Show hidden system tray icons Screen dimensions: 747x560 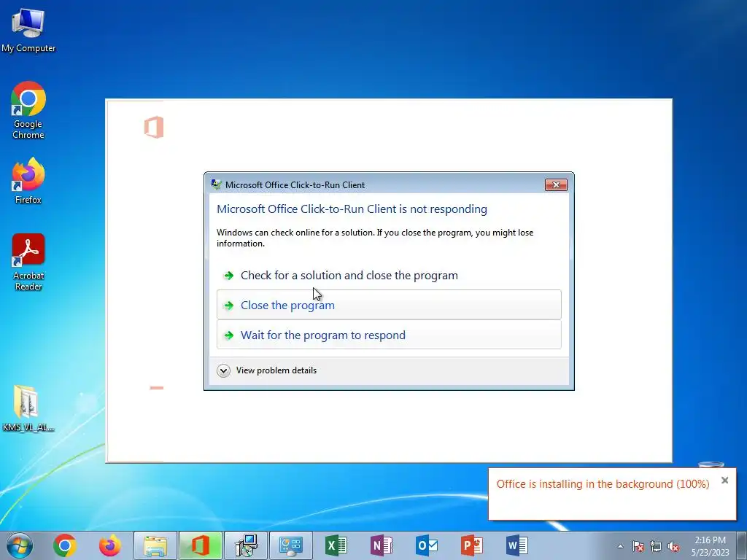tap(620, 546)
